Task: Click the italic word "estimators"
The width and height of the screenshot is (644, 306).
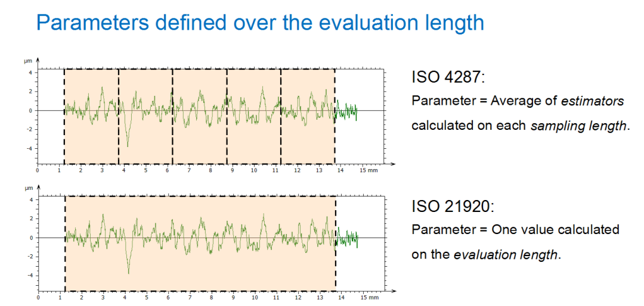Action: click(592, 101)
